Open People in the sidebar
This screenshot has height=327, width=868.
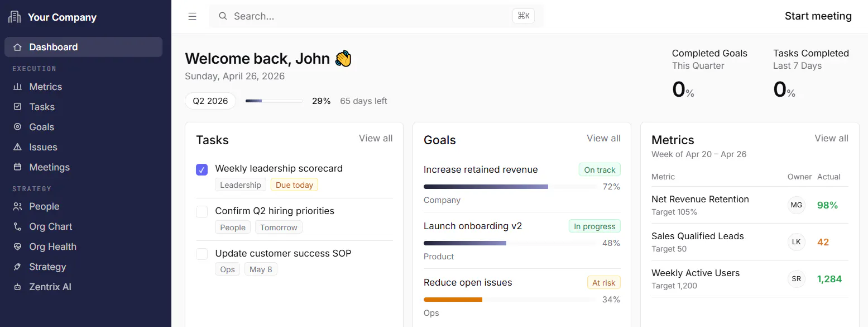pos(84,206)
